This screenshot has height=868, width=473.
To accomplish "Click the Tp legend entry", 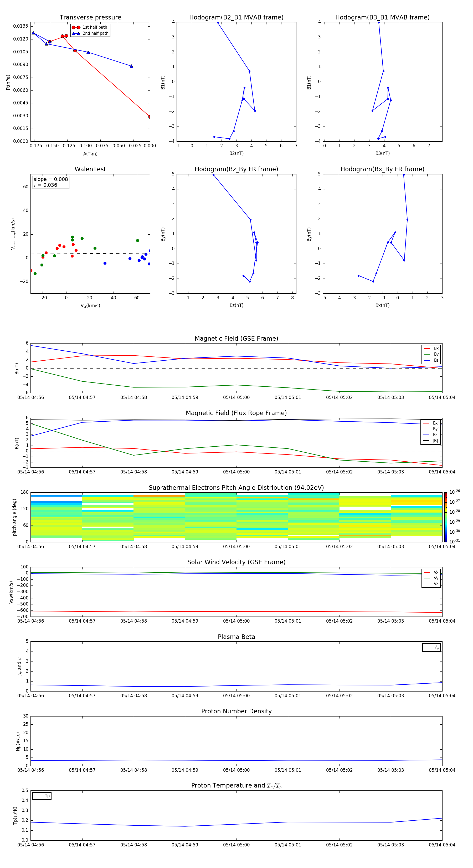I will [42, 796].
